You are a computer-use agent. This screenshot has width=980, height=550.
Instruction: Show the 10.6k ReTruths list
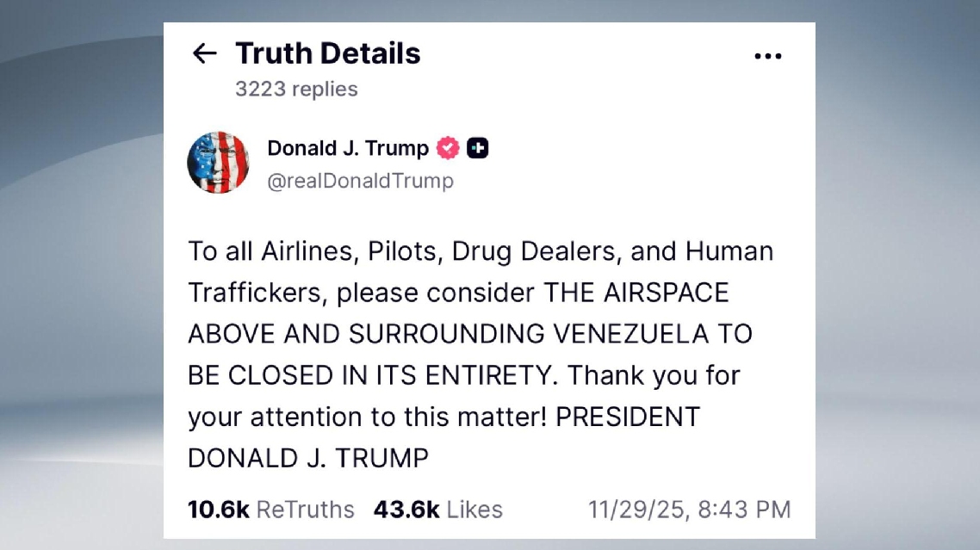point(270,510)
